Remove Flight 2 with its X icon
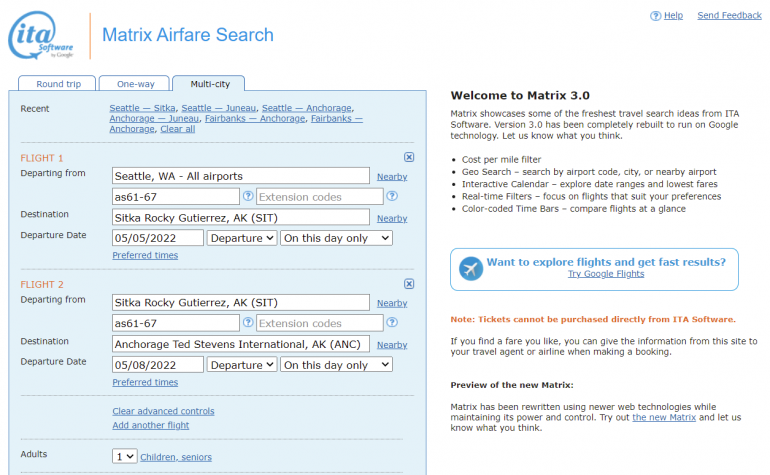 point(409,284)
